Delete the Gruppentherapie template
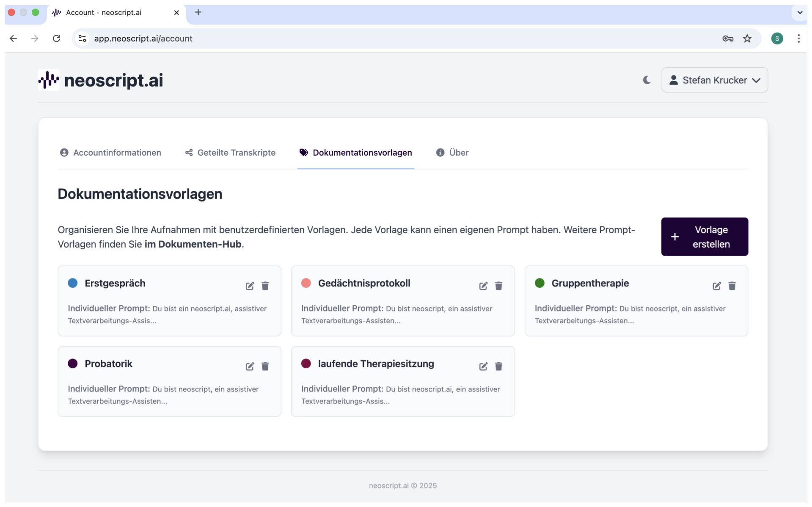Viewport: 812px width, 507px height. coord(732,286)
